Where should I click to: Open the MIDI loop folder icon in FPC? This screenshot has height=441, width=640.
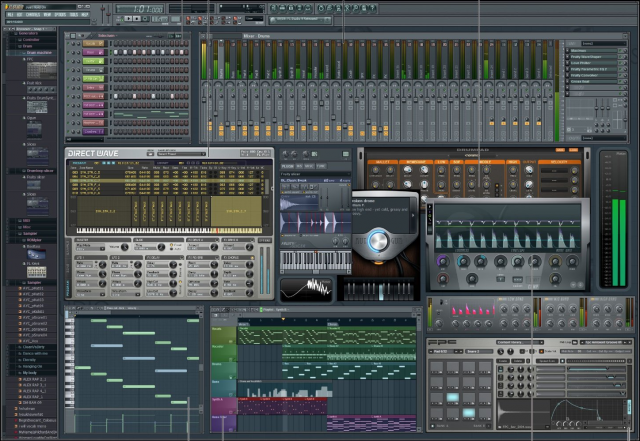pyautogui.click(x=575, y=342)
